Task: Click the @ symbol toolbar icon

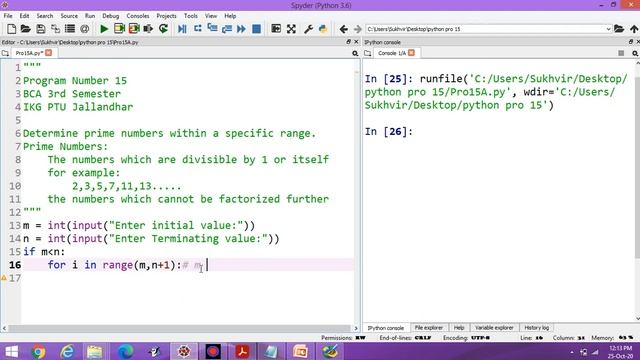Action: pyautogui.click(x=84, y=29)
